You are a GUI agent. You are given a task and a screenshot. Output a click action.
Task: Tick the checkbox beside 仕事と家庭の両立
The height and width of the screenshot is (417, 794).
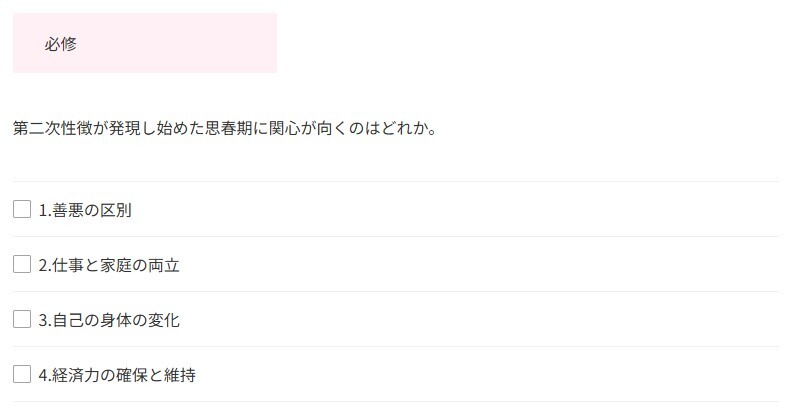coord(22,264)
